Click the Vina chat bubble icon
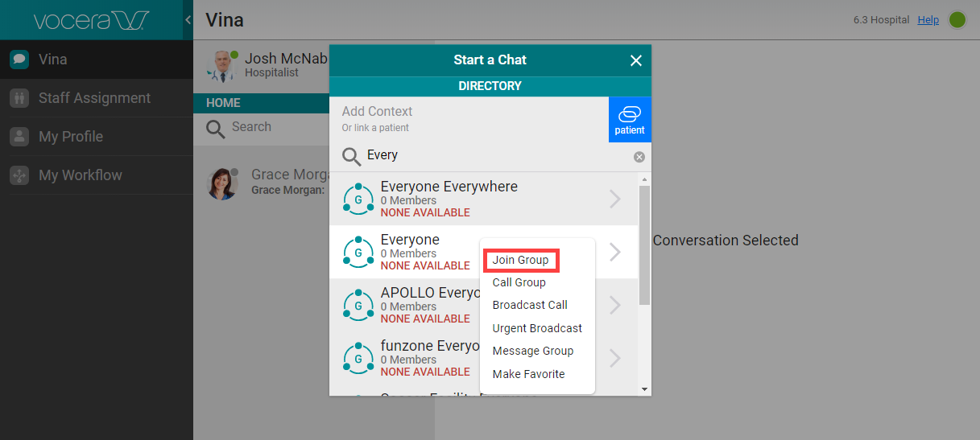Screen dimensions: 980x440 [19, 60]
